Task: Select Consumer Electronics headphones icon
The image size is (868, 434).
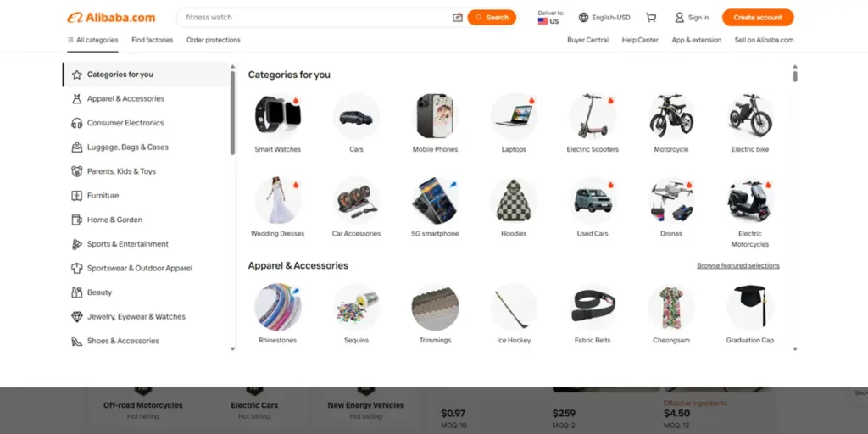Action: 77,123
